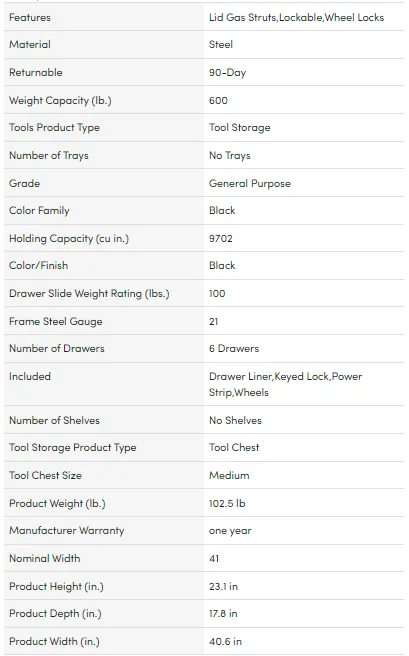Screen dimensions: 409x656
Task: Click the Color Family label
Action: tap(39, 210)
